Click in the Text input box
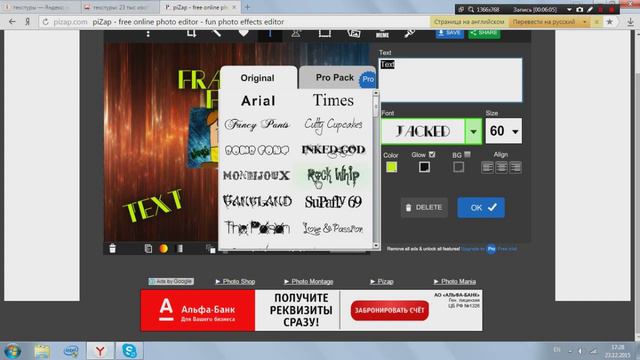The width and height of the screenshot is (640, 360). [x=451, y=80]
